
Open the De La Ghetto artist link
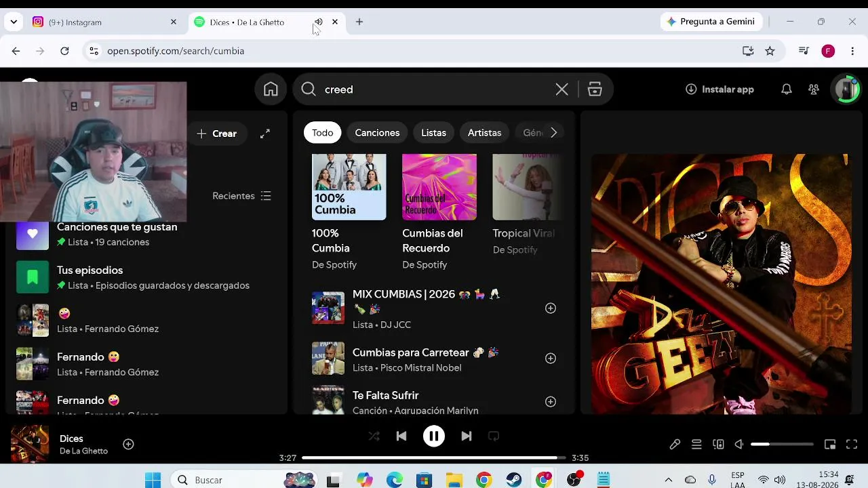(x=83, y=451)
